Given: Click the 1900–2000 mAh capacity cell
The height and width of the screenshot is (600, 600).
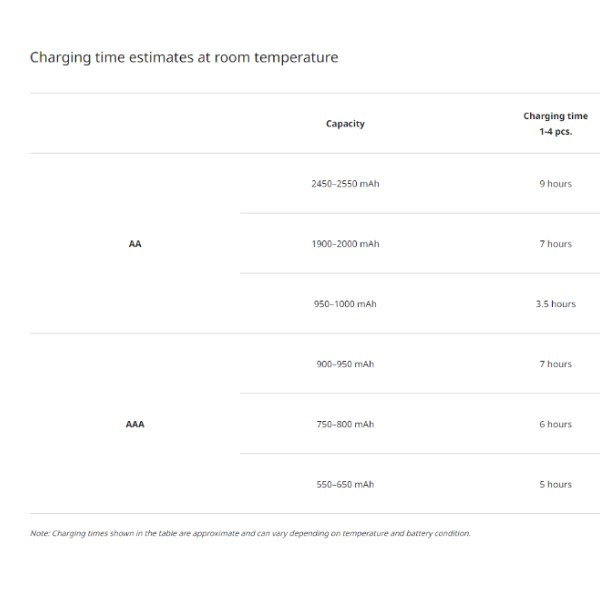Looking at the screenshot, I should [x=345, y=244].
